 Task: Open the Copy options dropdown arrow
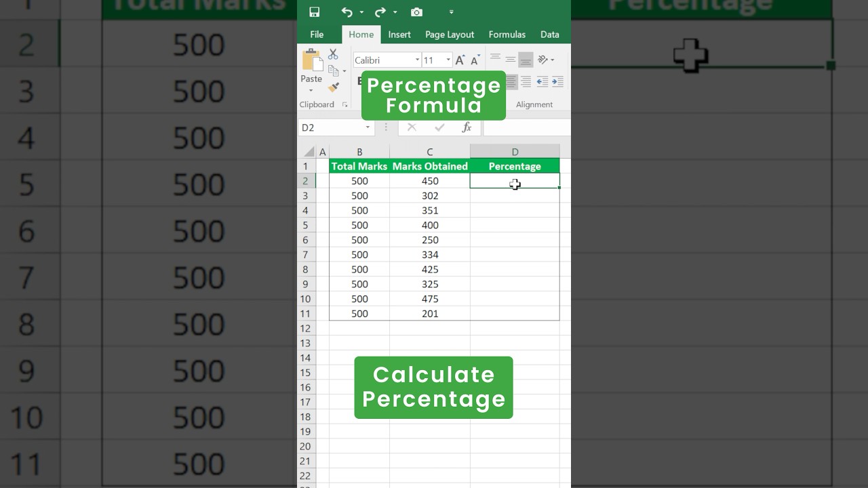344,70
